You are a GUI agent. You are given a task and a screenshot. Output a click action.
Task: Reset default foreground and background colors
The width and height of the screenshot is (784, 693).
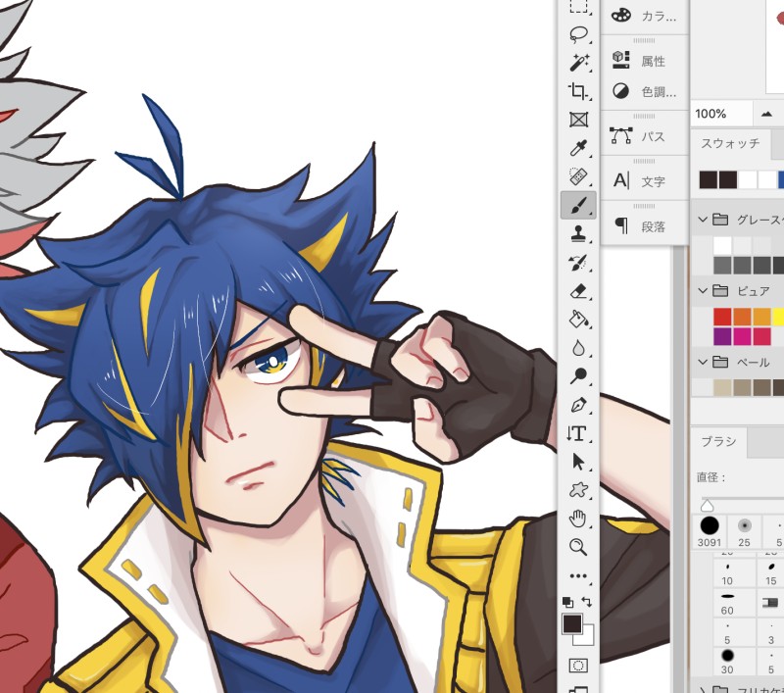[567, 602]
